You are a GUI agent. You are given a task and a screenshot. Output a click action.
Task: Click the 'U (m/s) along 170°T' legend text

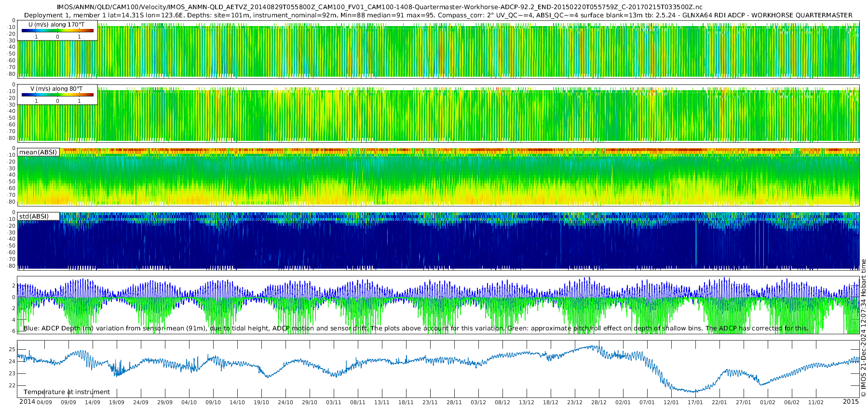tap(56, 24)
